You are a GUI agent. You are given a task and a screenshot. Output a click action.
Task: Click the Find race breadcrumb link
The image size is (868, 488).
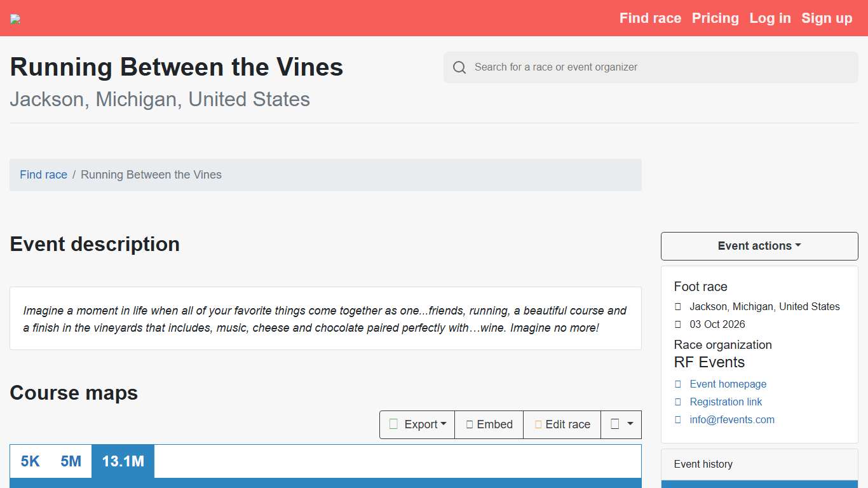[43, 175]
